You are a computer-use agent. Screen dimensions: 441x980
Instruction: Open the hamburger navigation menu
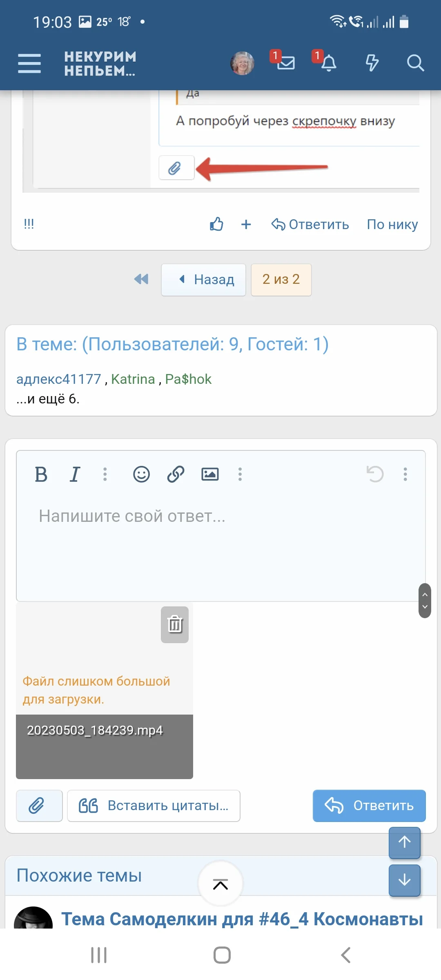29,63
